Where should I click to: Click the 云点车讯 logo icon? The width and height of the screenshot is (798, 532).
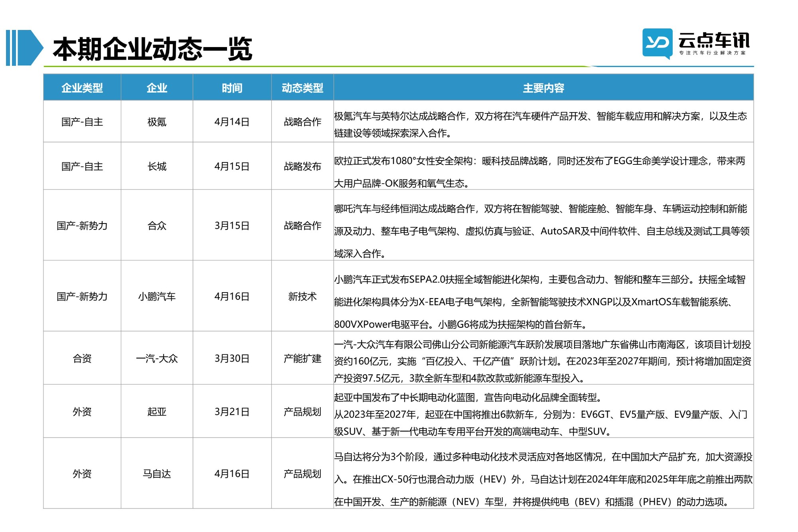click(657, 44)
